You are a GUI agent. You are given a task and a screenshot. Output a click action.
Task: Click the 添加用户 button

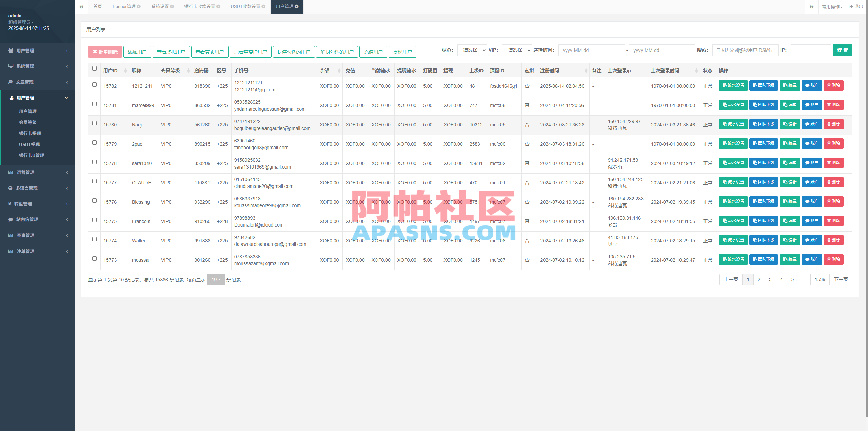(137, 52)
